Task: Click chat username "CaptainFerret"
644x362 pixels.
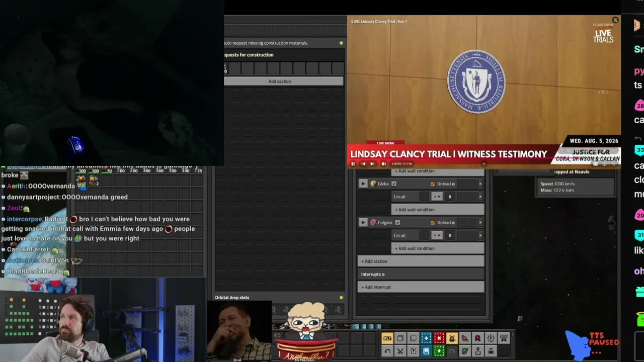Action: (x=28, y=249)
